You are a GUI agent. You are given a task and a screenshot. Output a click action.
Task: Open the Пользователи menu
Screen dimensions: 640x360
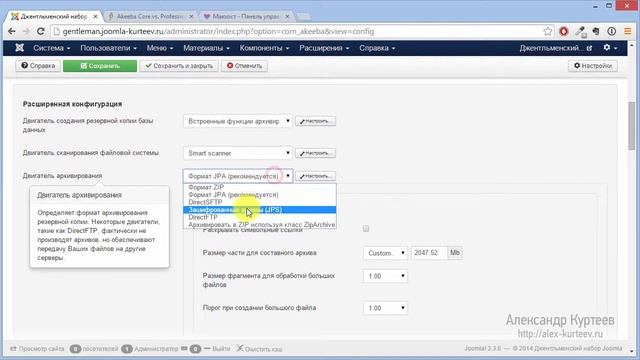[108, 48]
